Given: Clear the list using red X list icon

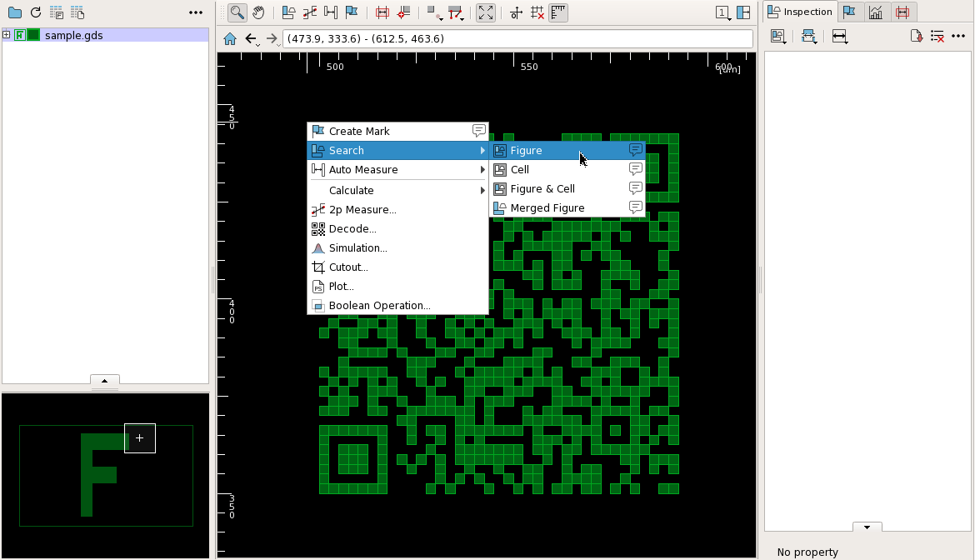Looking at the screenshot, I should pyautogui.click(x=937, y=36).
